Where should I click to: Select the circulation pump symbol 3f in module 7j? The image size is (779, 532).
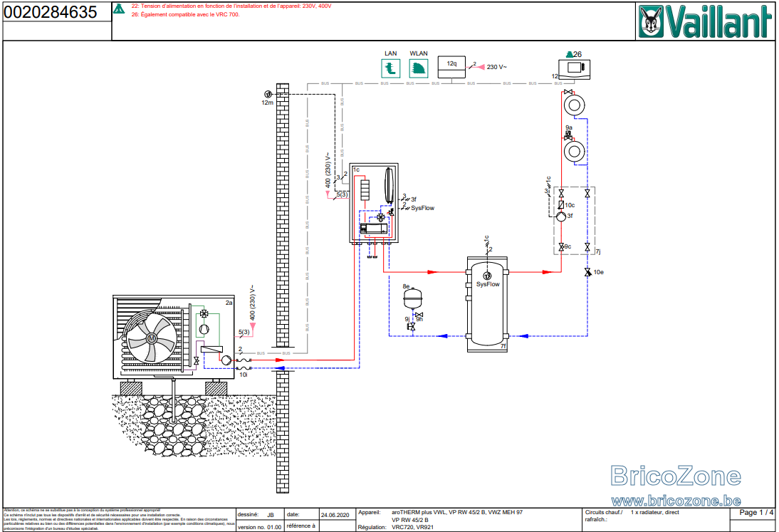click(561, 217)
